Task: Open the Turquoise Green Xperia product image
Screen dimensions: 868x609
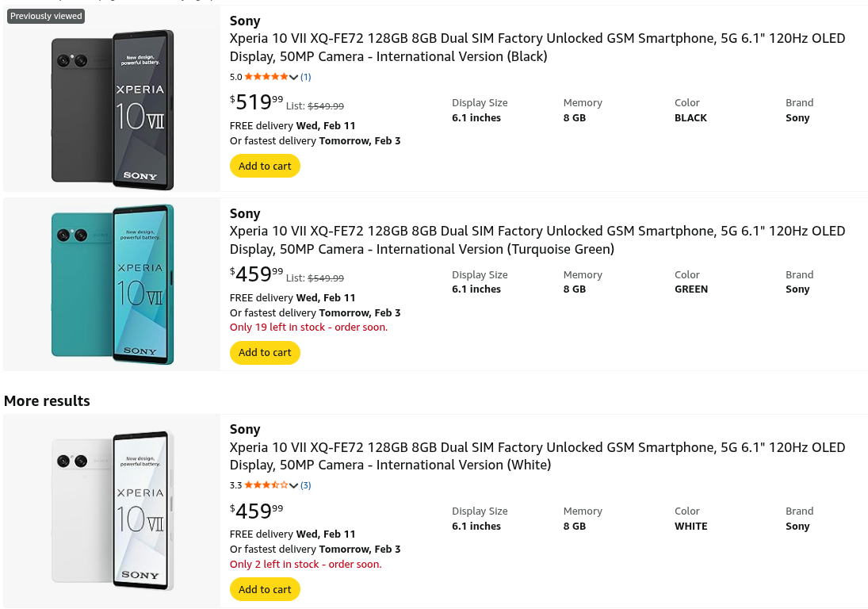Action: (x=113, y=284)
